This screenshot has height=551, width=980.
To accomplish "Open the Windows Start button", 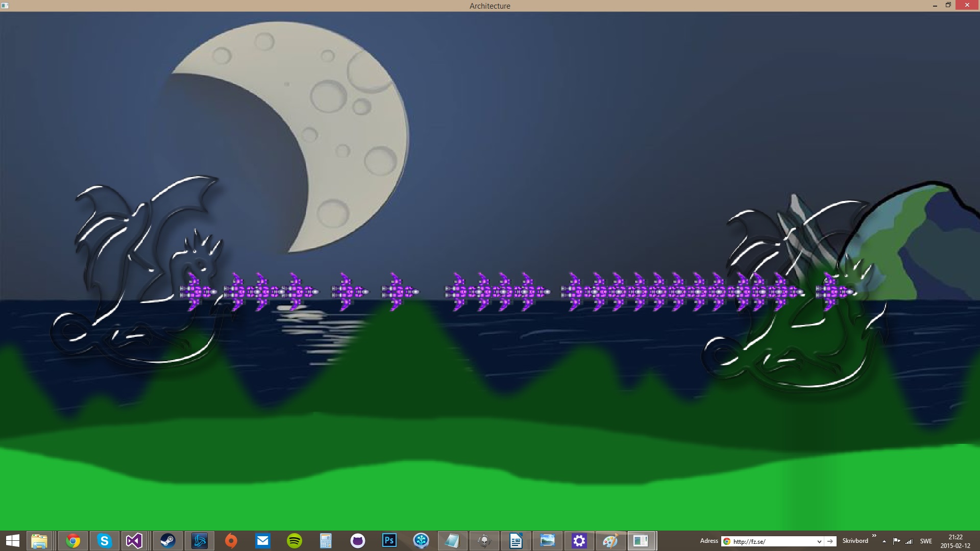I will 12,541.
